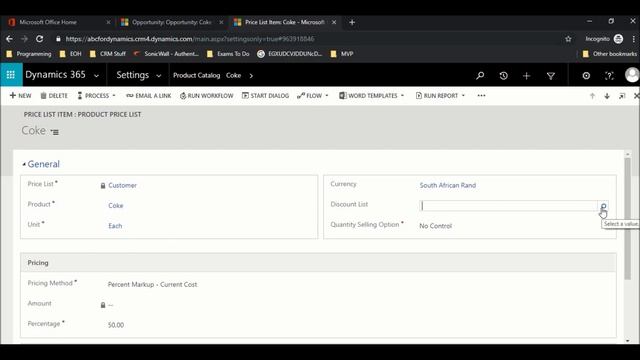Click the quick create plus icon
640x360 pixels.
pos(527,76)
